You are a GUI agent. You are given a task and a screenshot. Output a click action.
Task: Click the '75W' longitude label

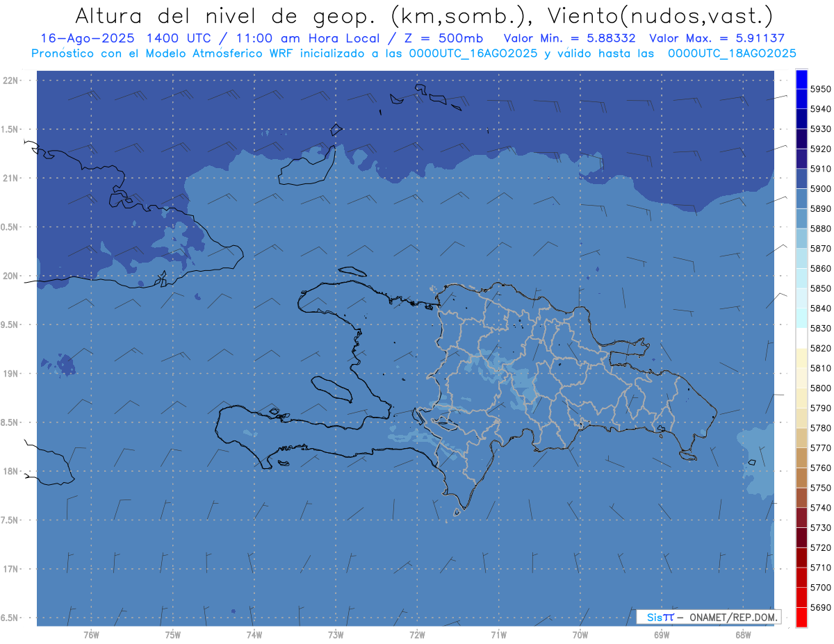[x=172, y=635]
